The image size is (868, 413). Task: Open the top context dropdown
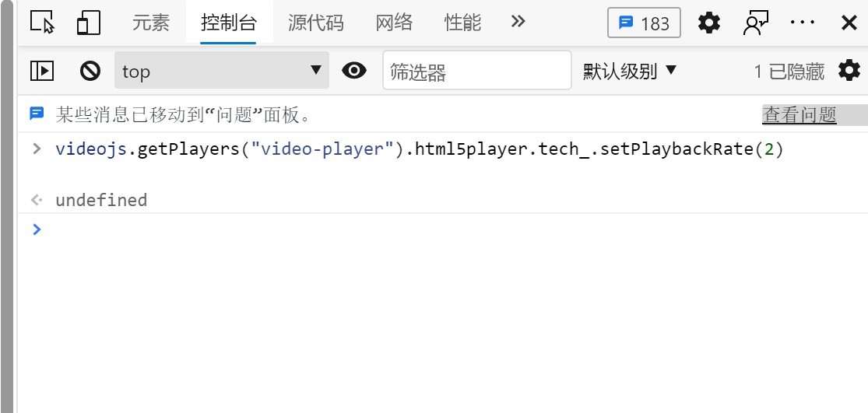(221, 70)
